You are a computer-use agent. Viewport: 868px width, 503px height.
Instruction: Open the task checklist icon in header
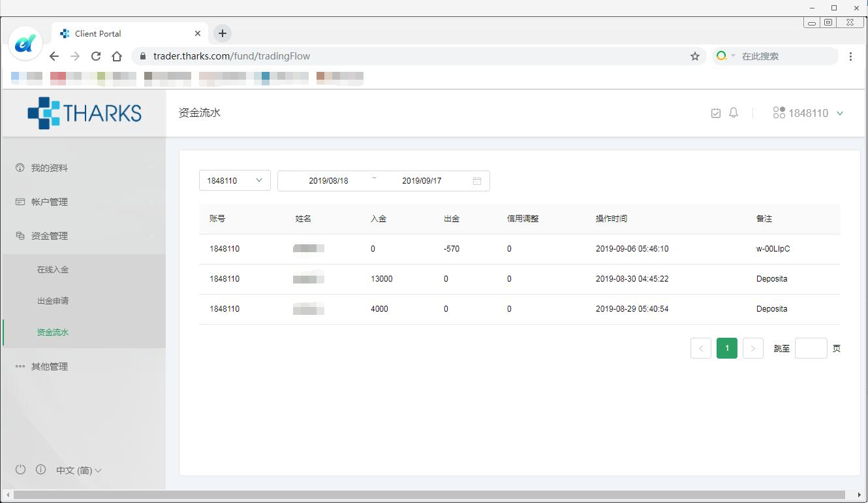tap(716, 113)
